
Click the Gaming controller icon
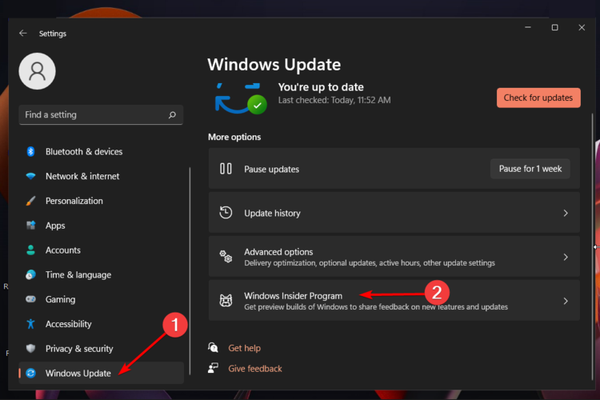point(31,299)
